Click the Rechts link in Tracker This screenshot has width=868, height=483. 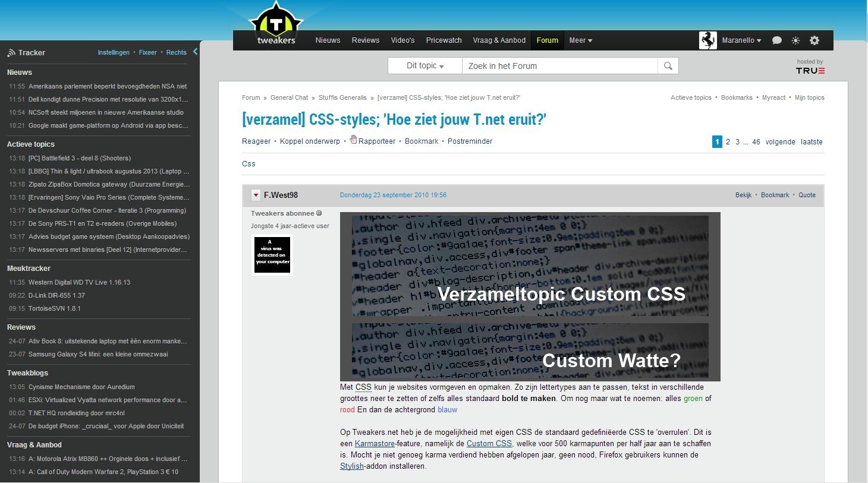point(176,52)
